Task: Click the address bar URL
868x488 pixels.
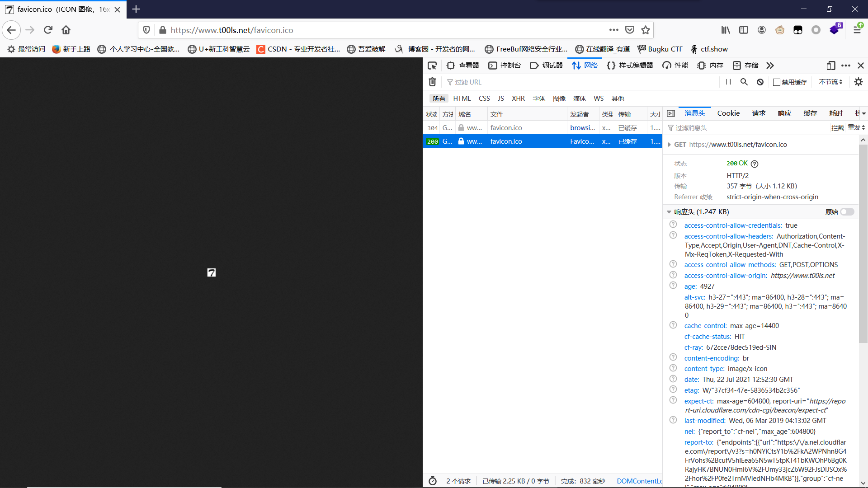Action: coord(232,30)
